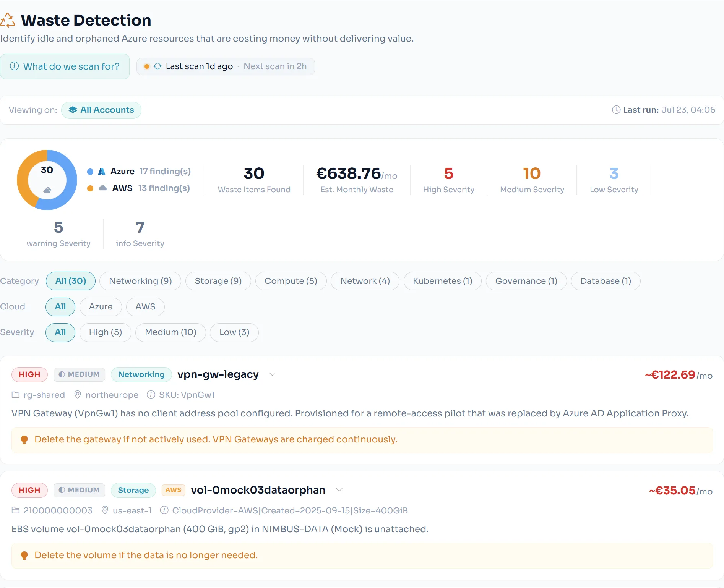Screen dimensions: 724x588
Task: Click the folder icon beside 210000000003
Action: click(x=15, y=510)
